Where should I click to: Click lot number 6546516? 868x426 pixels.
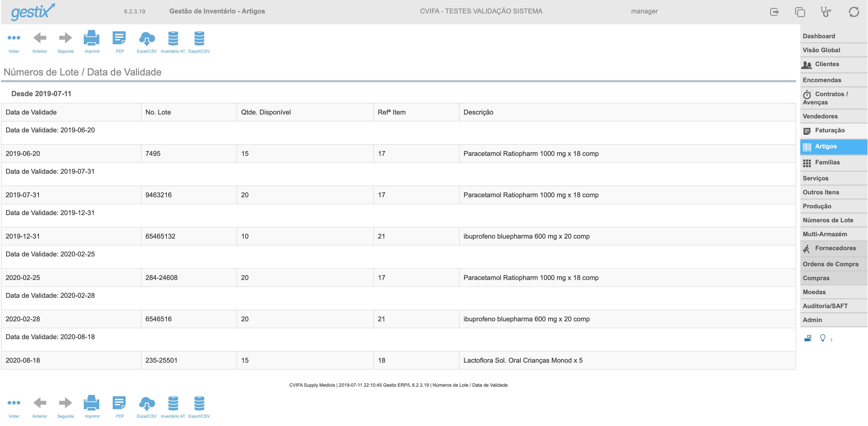coord(158,319)
